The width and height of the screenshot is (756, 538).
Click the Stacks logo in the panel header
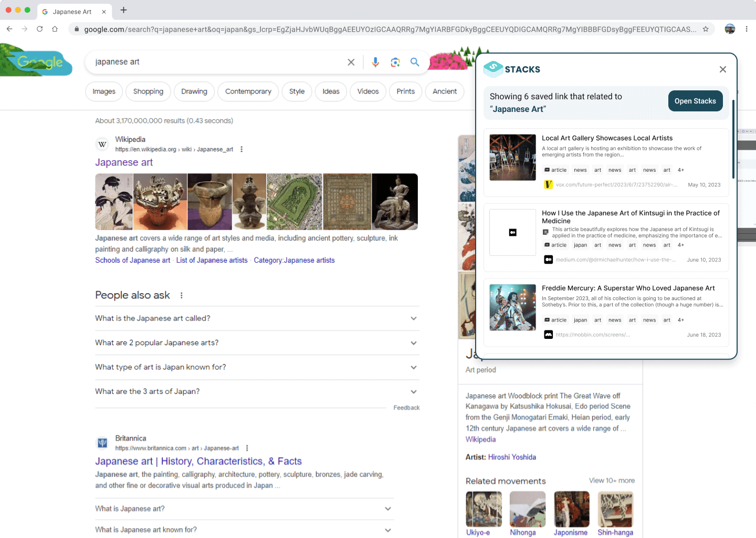[493, 69]
